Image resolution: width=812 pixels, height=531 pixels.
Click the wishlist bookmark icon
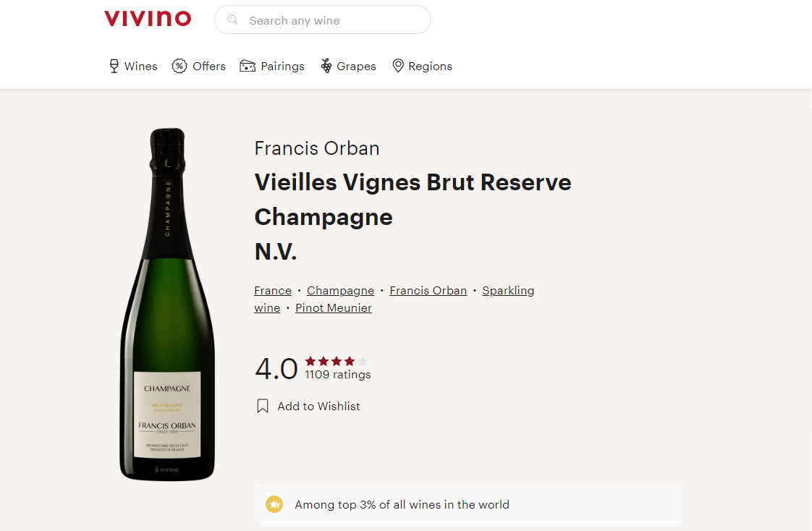(x=263, y=407)
